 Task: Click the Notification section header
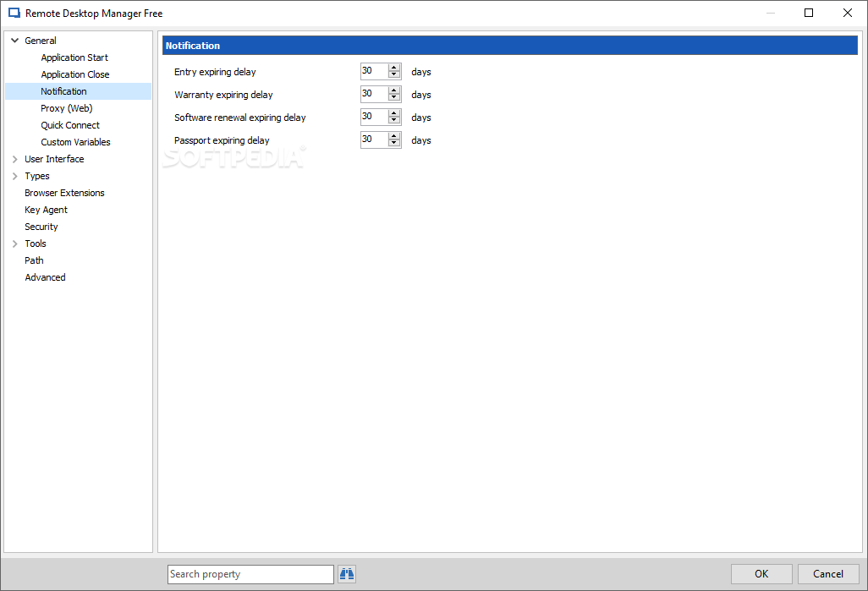tap(510, 46)
